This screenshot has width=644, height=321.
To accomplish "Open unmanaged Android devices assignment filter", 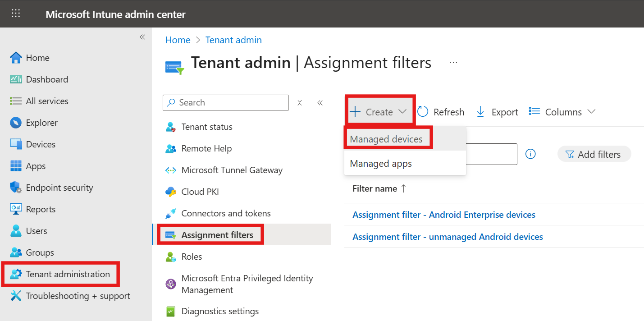I will click(x=448, y=237).
